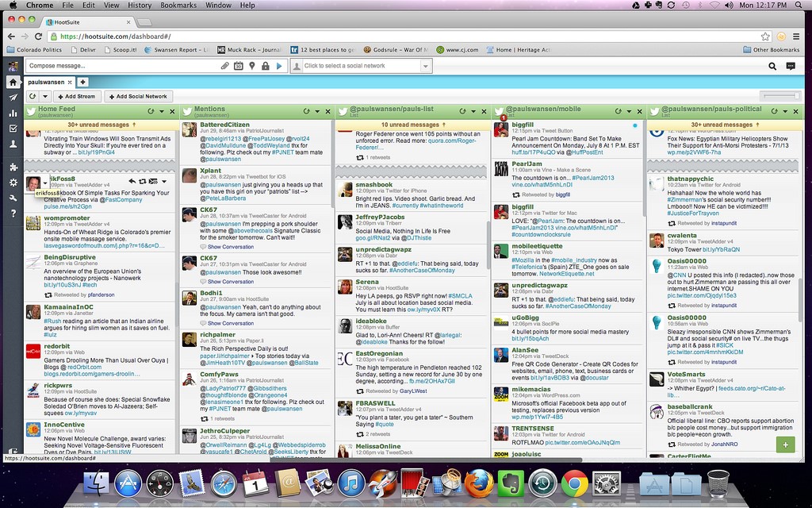This screenshot has width=812, height=508.
Task: Toggle the privacy lock icon in compose box
Action: click(266, 66)
